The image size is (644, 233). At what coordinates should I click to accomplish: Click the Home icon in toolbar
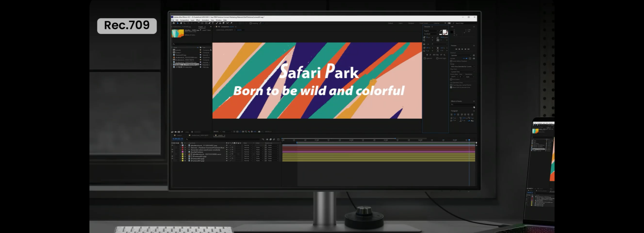pyautogui.click(x=174, y=23)
